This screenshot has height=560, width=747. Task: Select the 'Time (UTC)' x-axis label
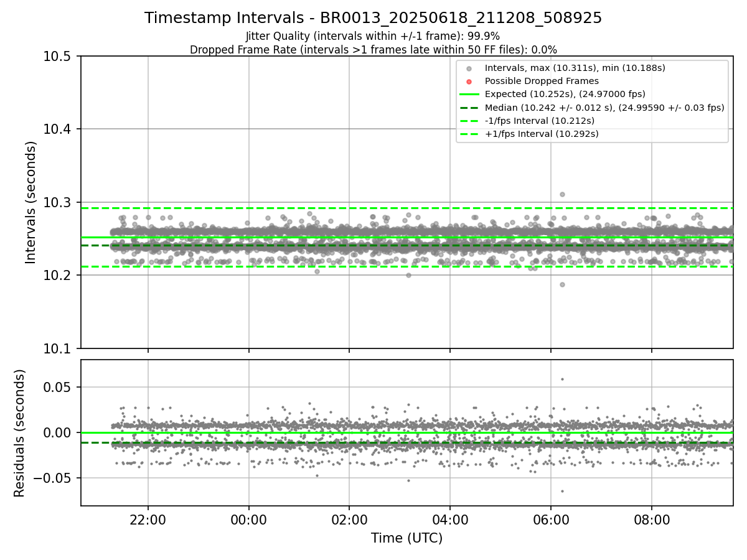click(406, 538)
